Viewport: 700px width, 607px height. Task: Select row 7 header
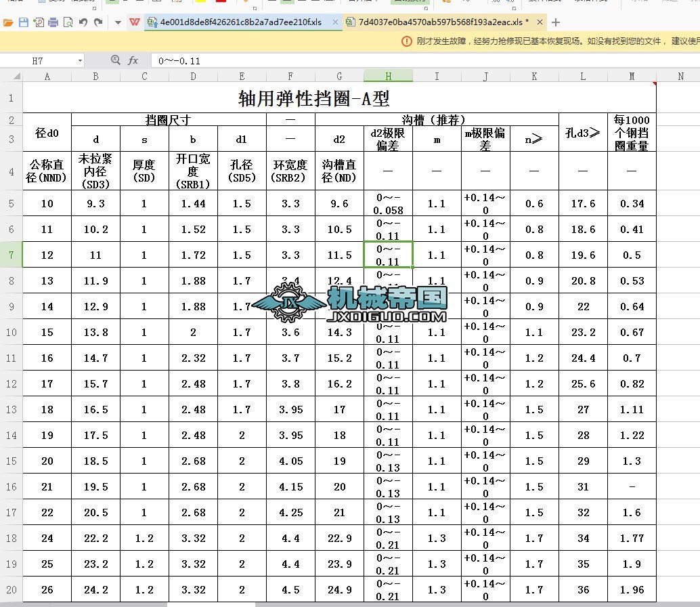pyautogui.click(x=11, y=255)
